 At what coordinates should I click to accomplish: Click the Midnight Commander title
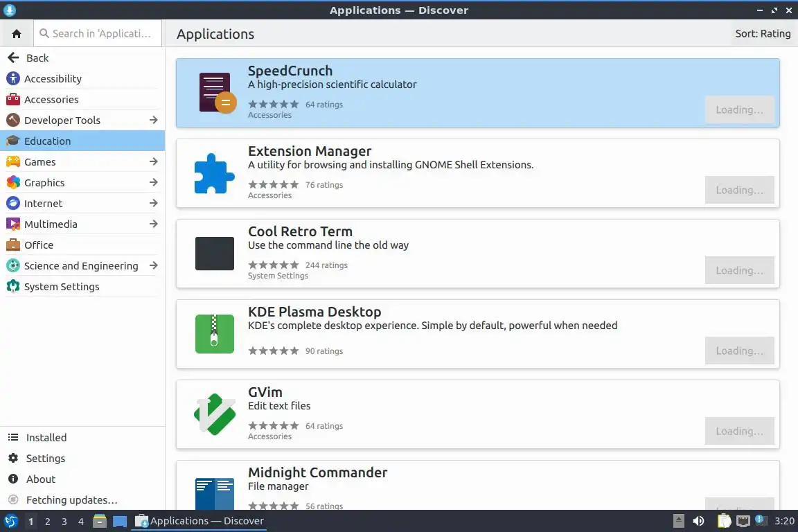tap(317, 472)
